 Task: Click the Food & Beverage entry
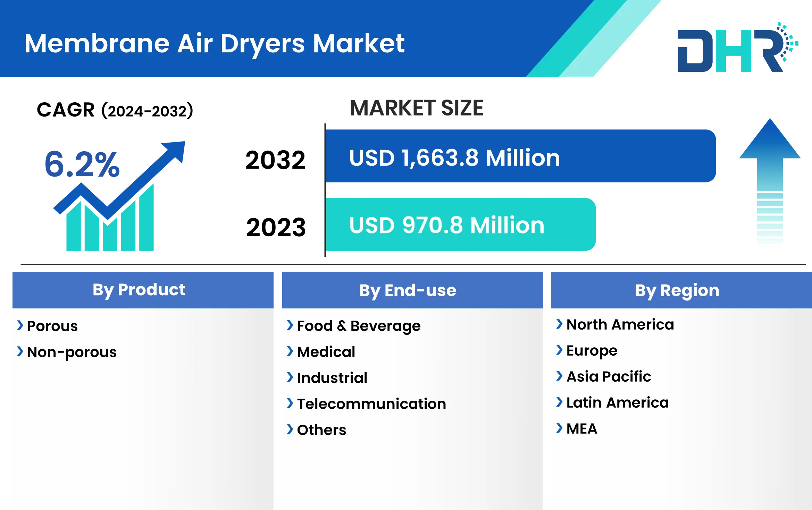click(x=359, y=326)
